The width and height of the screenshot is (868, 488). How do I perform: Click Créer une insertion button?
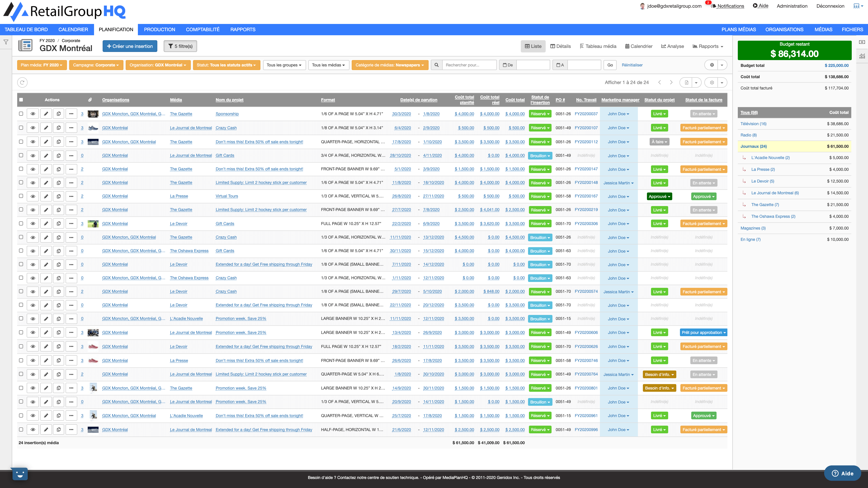click(130, 46)
